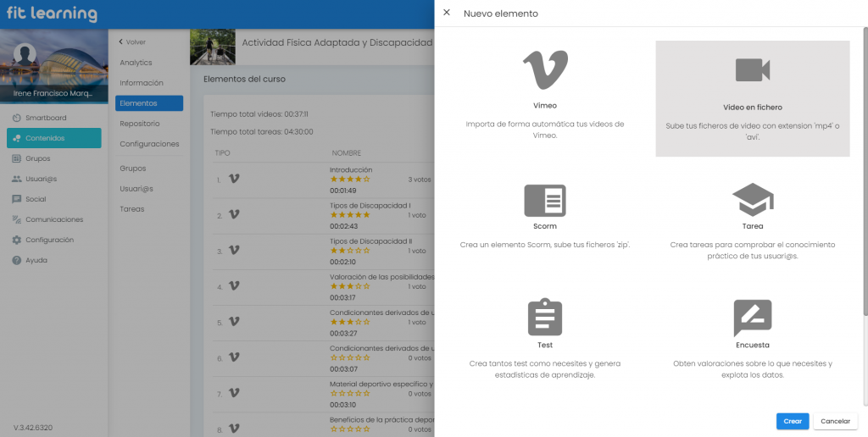Click the course thumbnail image

pos(213,47)
